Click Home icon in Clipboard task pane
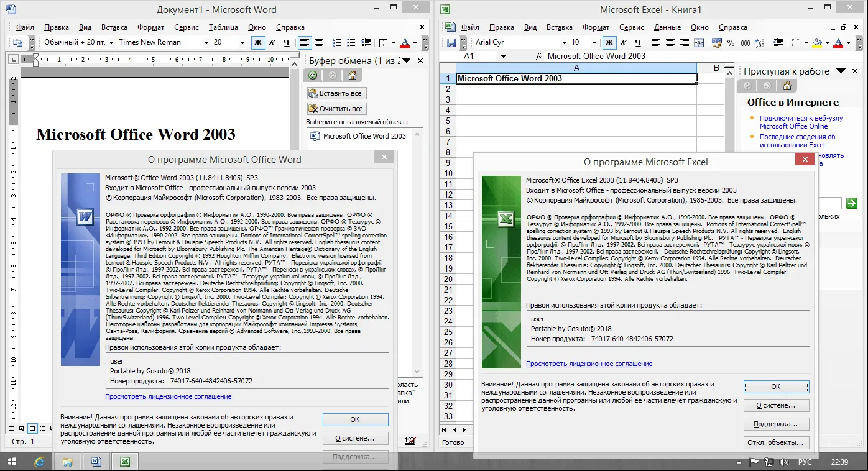Image resolution: width=868 pixels, height=471 pixels. click(x=353, y=75)
